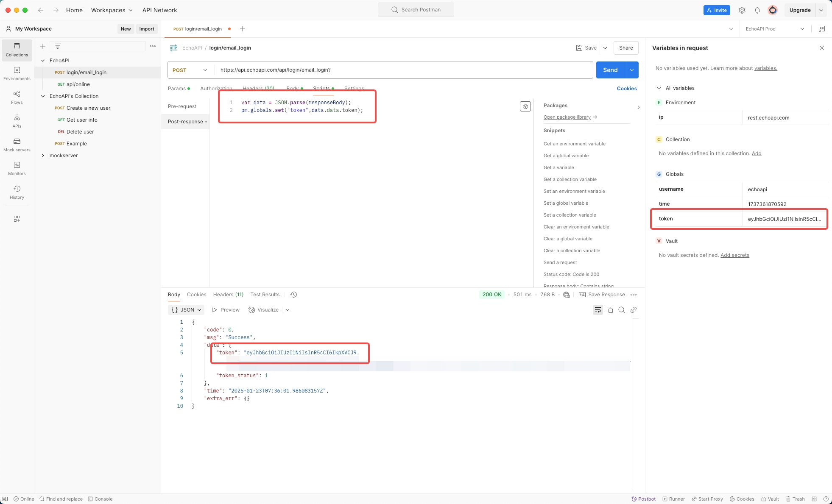Open the user avatar menu
This screenshot has height=504, width=832.
click(x=773, y=10)
